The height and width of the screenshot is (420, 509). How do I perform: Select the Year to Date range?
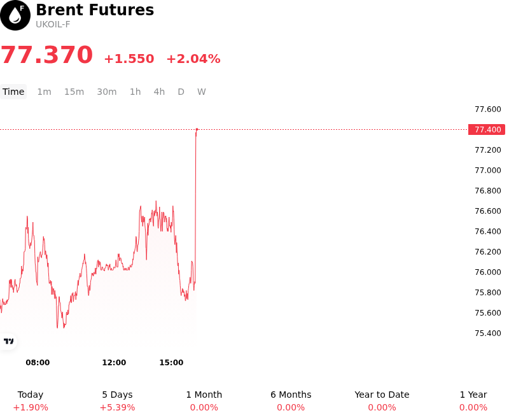[382, 401]
